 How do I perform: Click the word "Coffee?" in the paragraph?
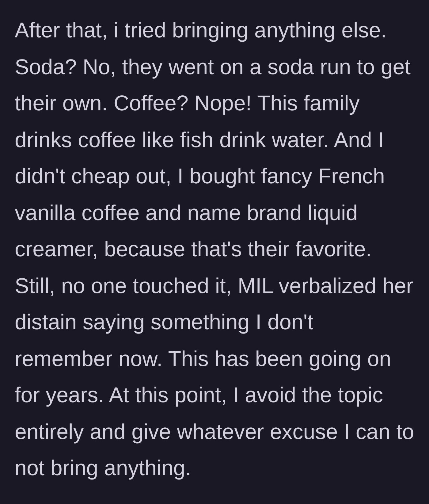[x=151, y=103]
